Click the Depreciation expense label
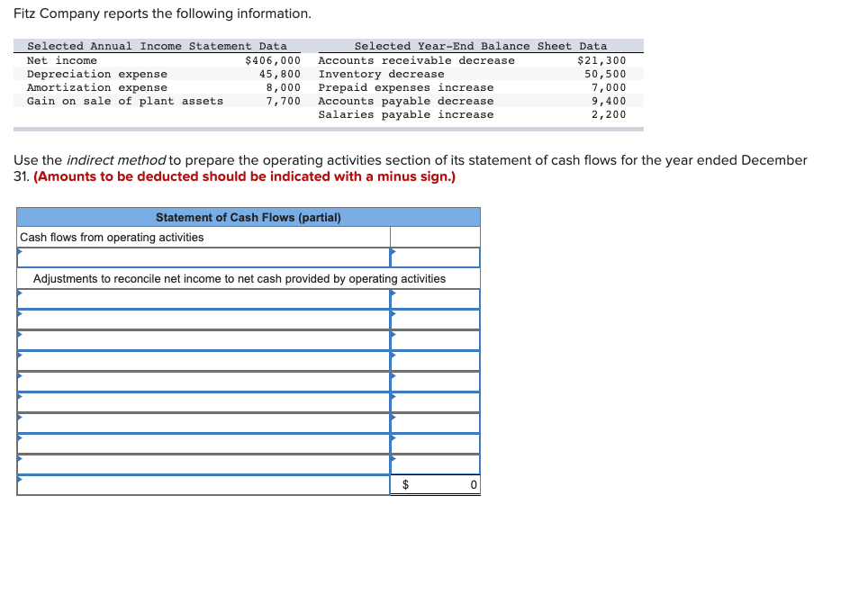 97,74
